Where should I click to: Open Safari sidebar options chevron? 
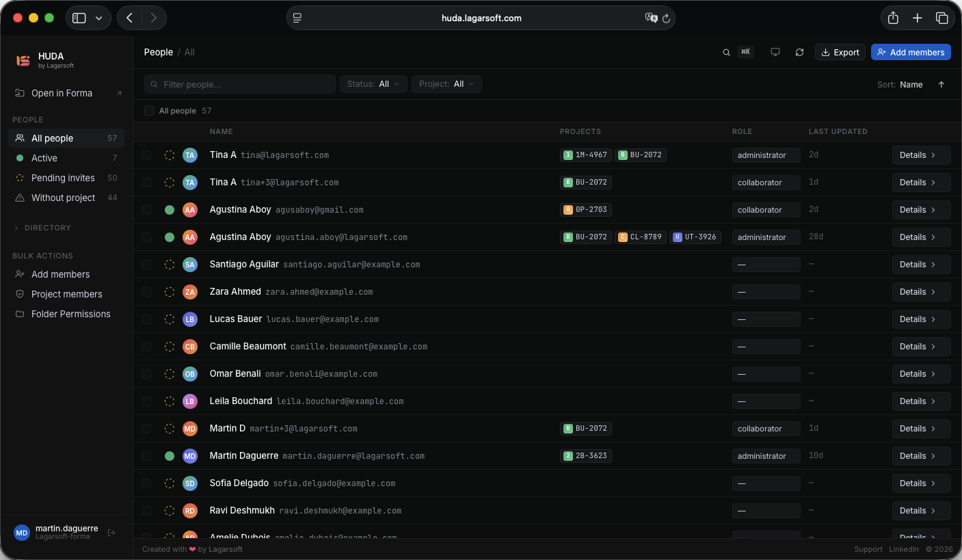point(99,18)
